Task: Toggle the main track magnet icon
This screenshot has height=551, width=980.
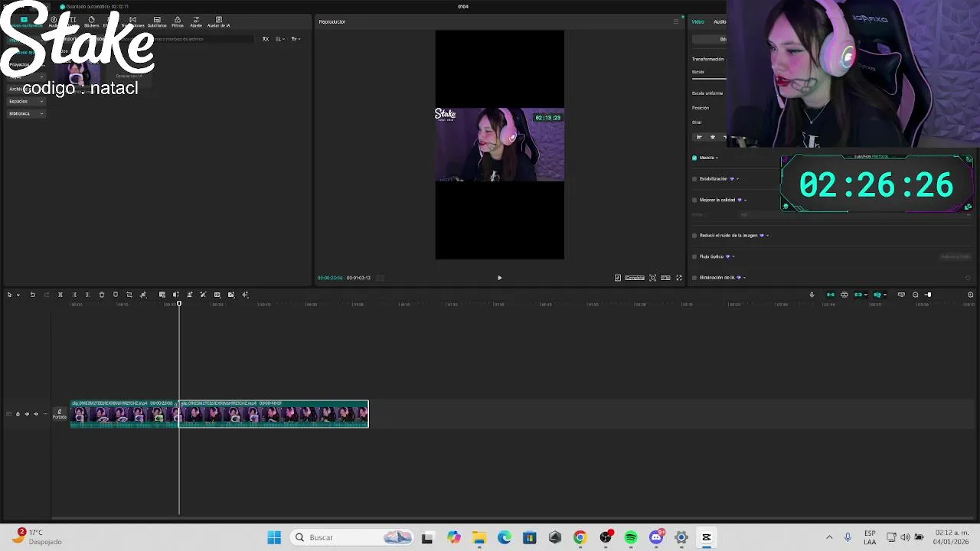Action: pos(831,295)
